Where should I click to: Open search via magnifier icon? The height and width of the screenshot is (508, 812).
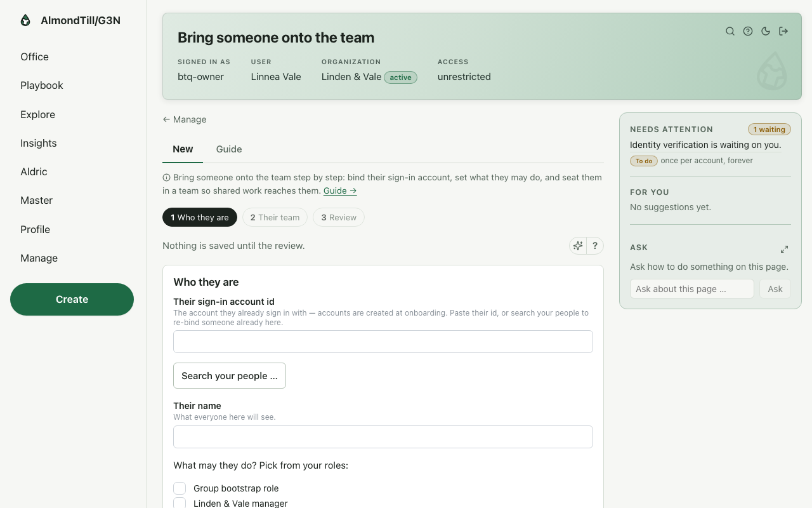[730, 31]
